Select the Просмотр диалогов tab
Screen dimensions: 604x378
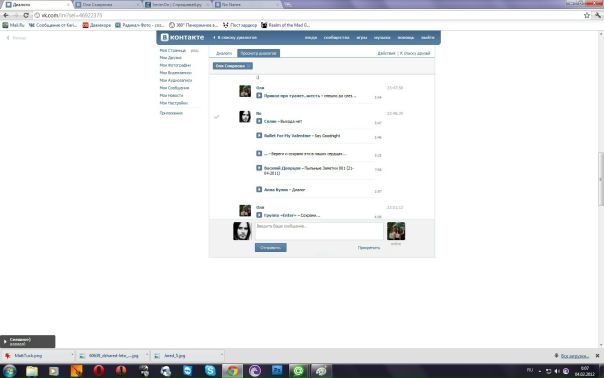pyautogui.click(x=258, y=53)
